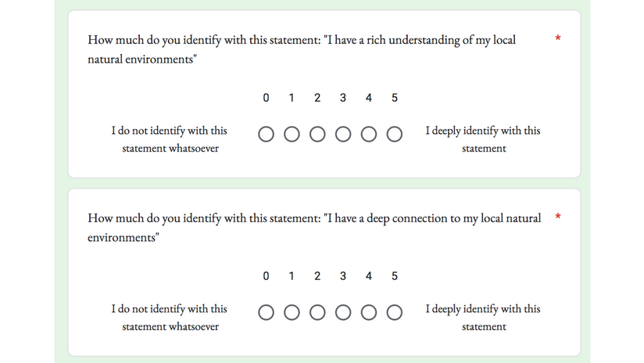Mark rating 3 for deep connection statement
The width and height of the screenshot is (644, 363).
click(343, 313)
